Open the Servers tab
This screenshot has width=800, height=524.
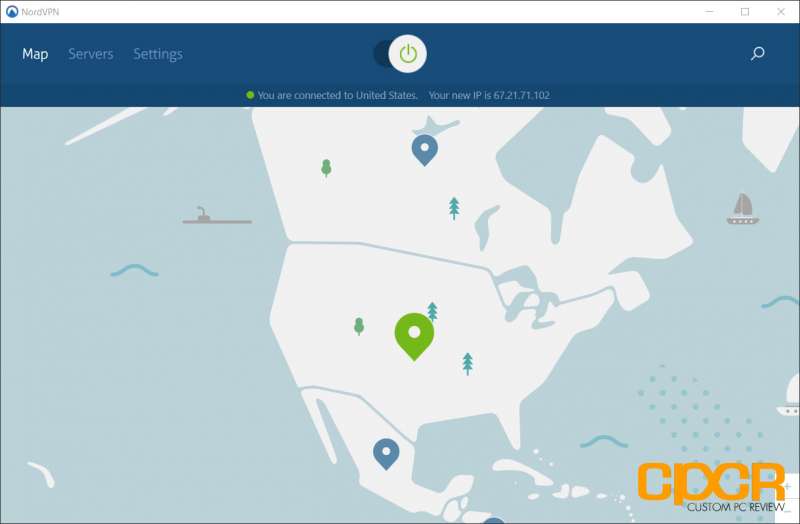91,54
